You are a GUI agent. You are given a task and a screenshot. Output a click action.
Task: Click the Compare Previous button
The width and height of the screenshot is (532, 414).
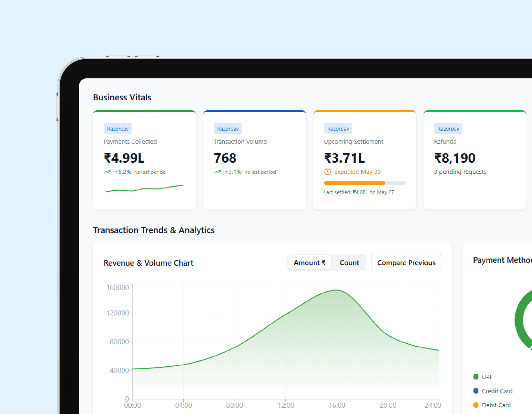[406, 263]
